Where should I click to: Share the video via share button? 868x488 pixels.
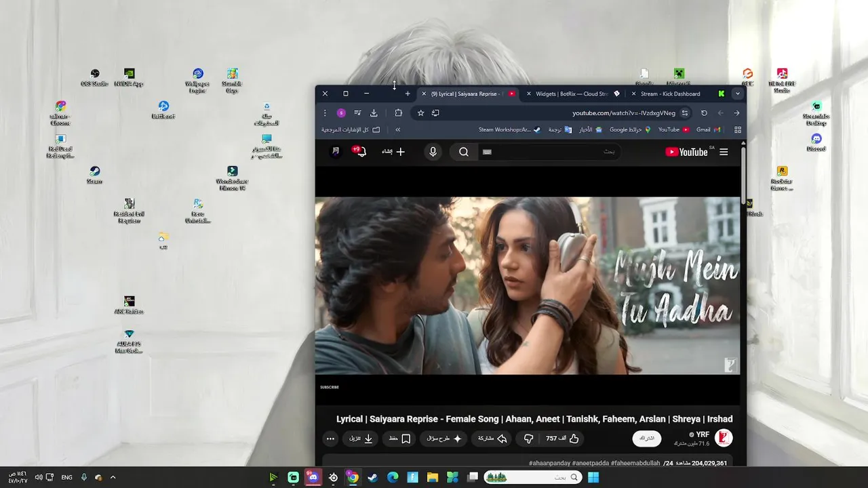coord(492,439)
